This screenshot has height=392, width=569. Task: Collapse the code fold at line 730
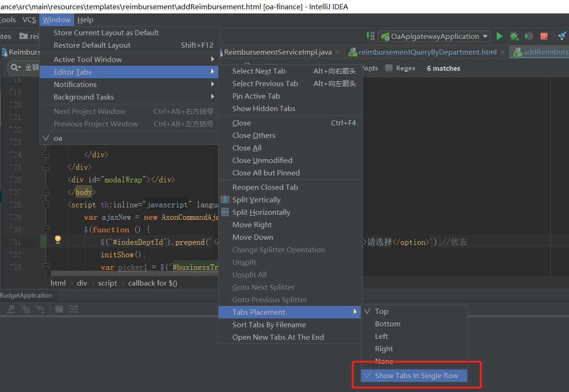[46, 229]
